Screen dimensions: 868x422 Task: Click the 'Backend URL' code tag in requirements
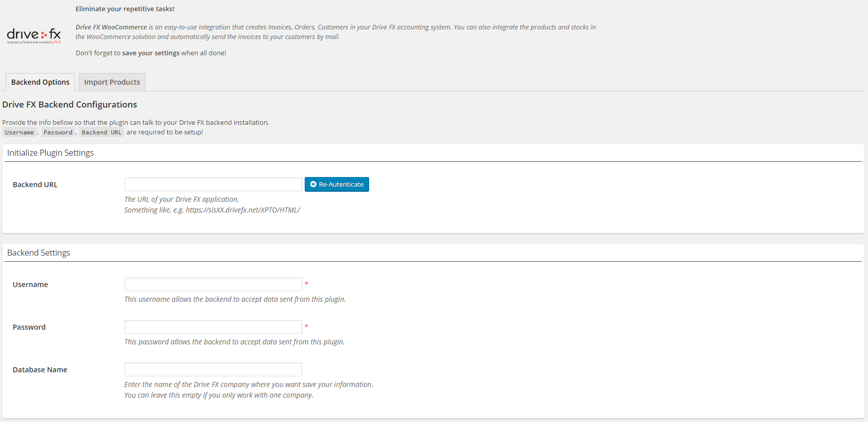(101, 132)
